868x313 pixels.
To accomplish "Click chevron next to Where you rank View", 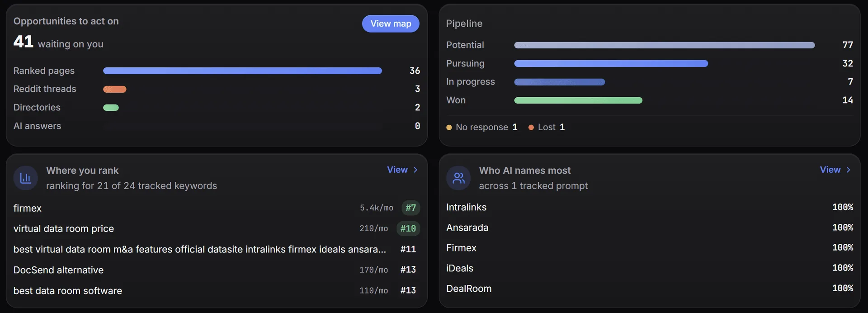I will pyautogui.click(x=415, y=170).
